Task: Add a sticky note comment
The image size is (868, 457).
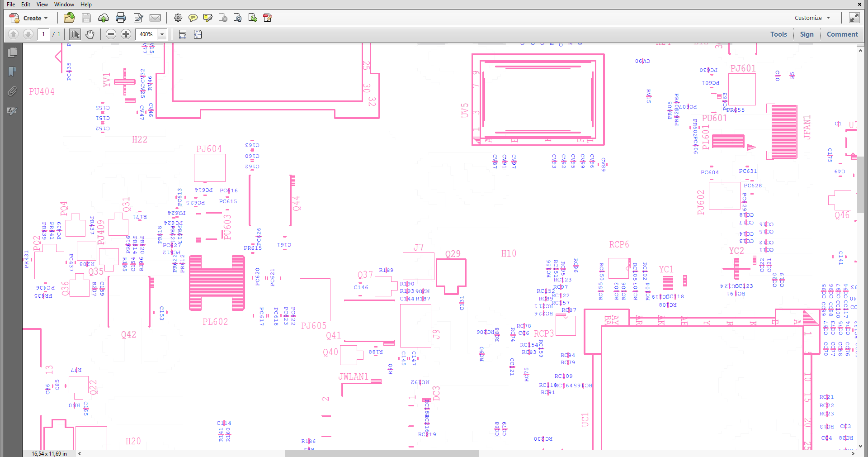Action: click(x=193, y=18)
